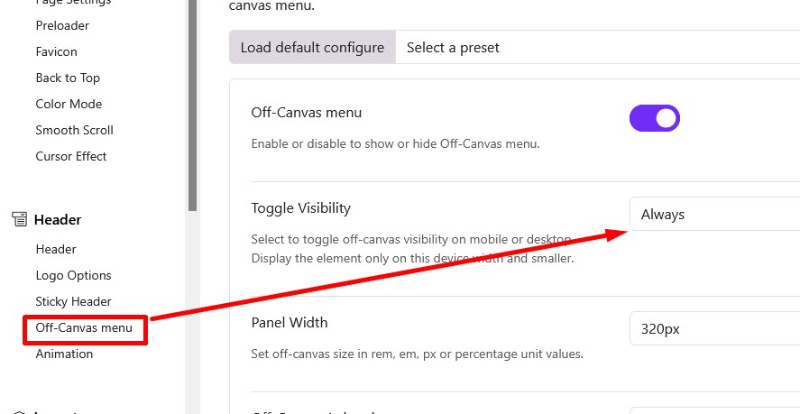Open Color Mode settings
800x414 pixels.
tap(69, 104)
